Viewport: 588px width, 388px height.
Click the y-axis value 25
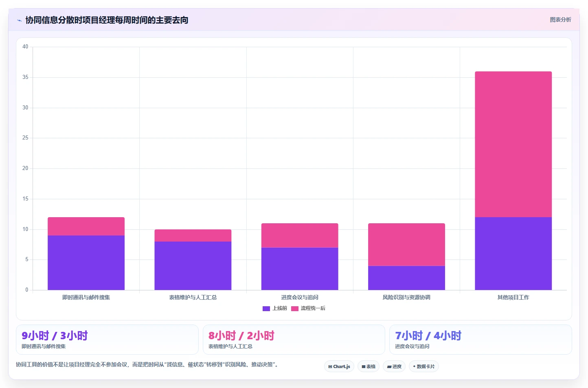pyautogui.click(x=25, y=138)
